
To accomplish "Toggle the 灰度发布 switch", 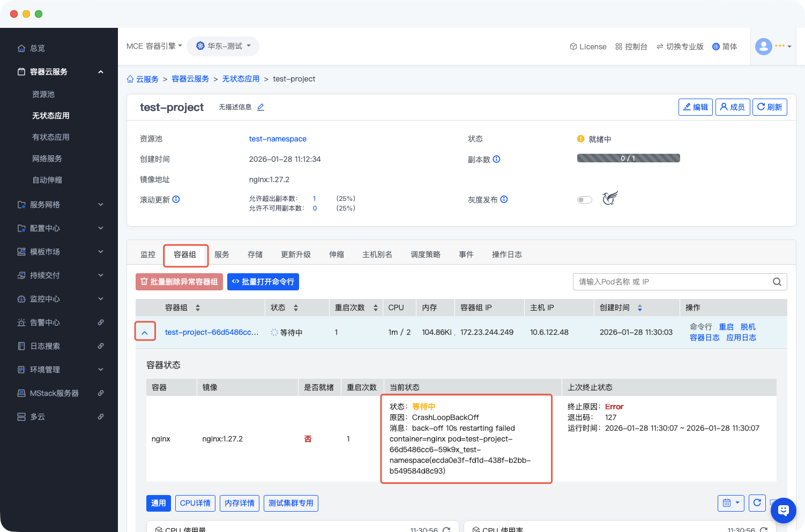I will coord(584,200).
